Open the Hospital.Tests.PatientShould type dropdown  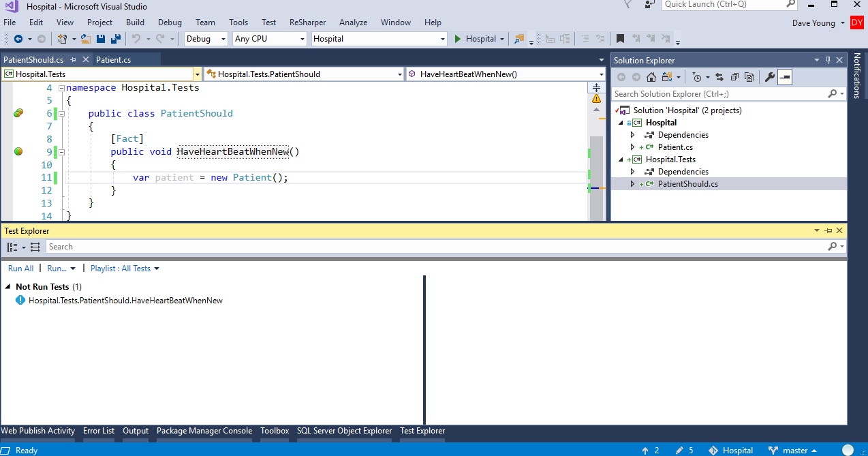click(400, 74)
